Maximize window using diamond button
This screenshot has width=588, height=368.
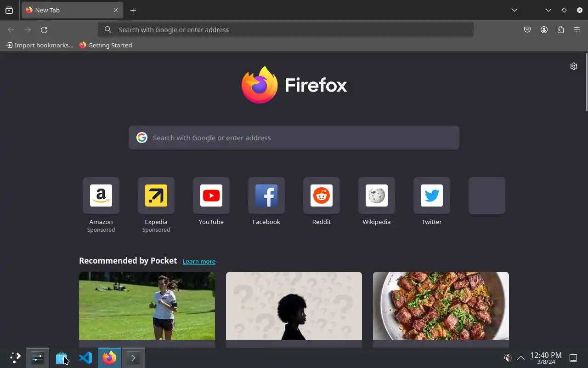(564, 10)
